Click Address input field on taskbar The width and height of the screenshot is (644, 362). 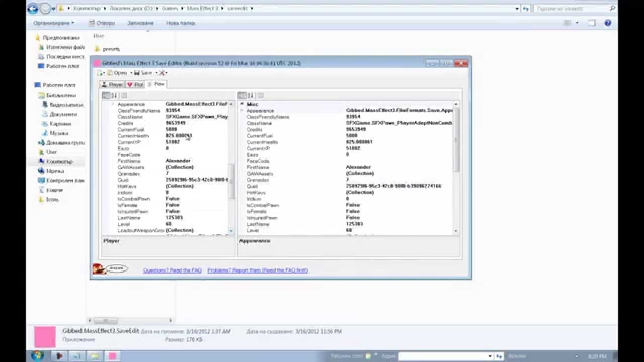tap(447, 356)
